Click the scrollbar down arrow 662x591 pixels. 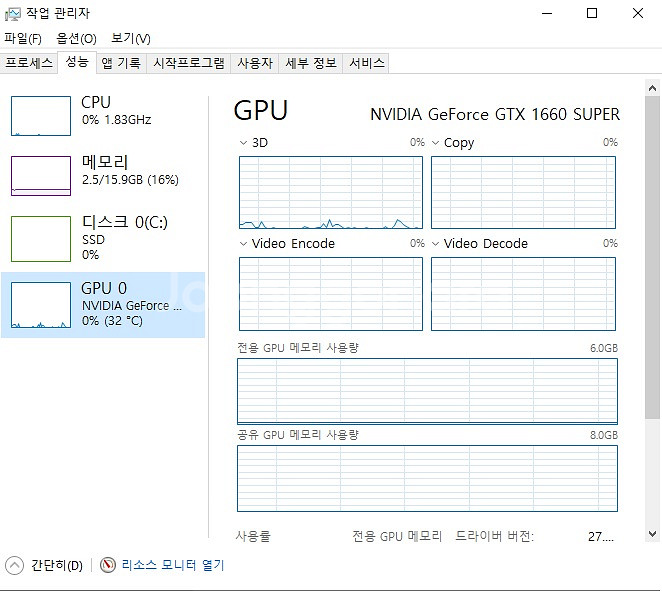652,534
